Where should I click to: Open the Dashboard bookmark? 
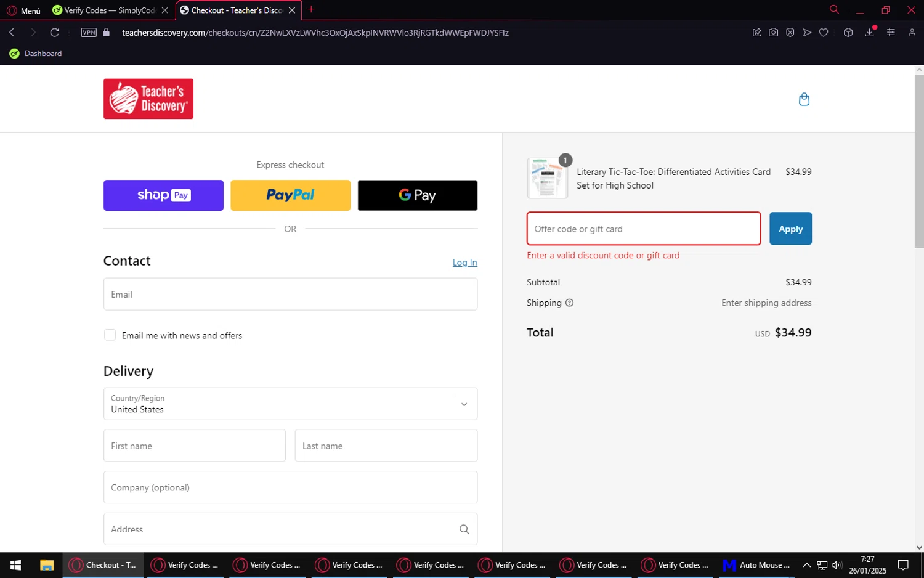(36, 54)
